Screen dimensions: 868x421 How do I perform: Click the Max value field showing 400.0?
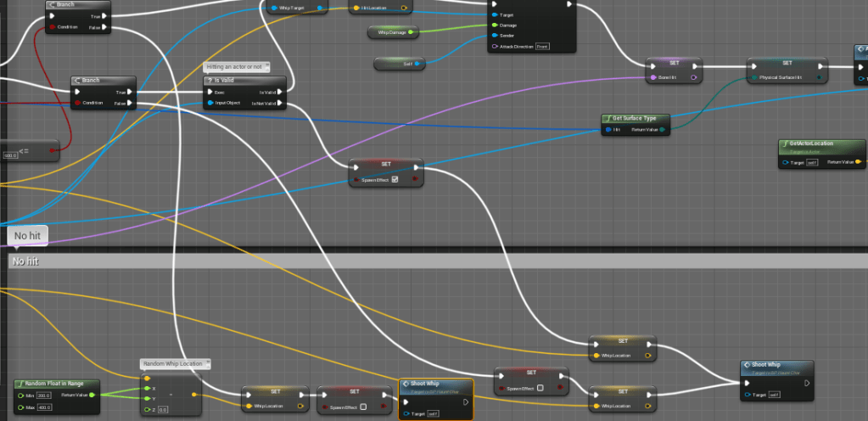(x=43, y=408)
